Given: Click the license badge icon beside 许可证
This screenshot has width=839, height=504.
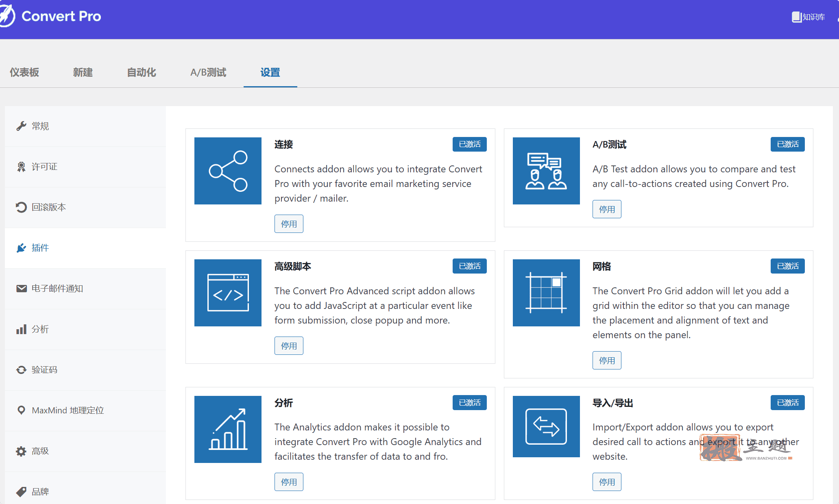Looking at the screenshot, I should [x=21, y=167].
